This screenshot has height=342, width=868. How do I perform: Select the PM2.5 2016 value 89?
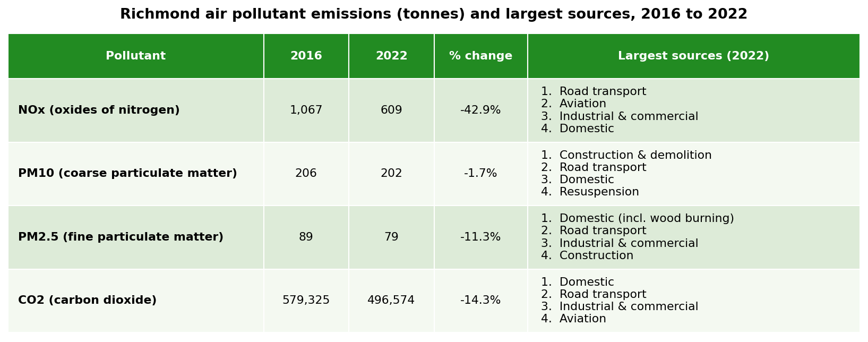click(x=306, y=237)
